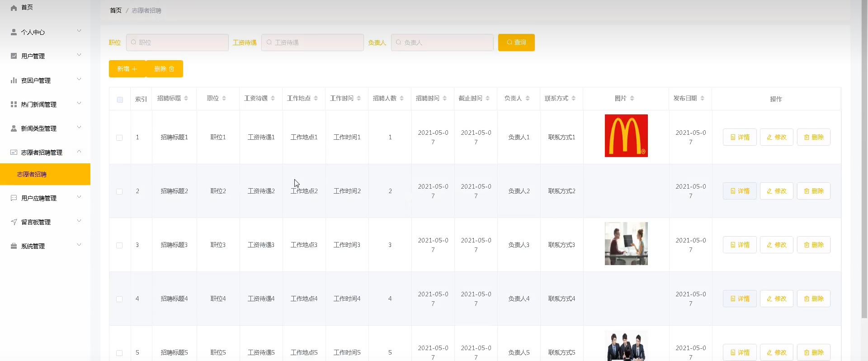The width and height of the screenshot is (868, 361).
Task: Sort by 招聘时间 column arrows
Action: pyautogui.click(x=445, y=98)
